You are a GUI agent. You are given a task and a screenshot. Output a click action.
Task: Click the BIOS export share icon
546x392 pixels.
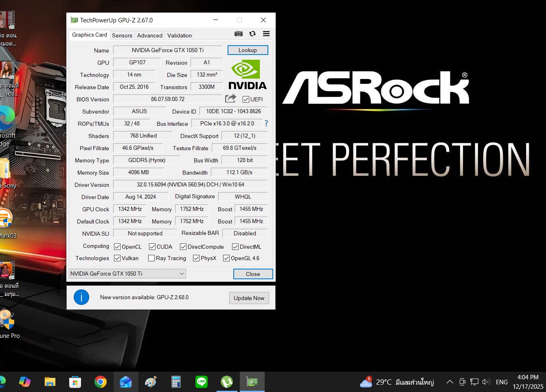pos(230,99)
